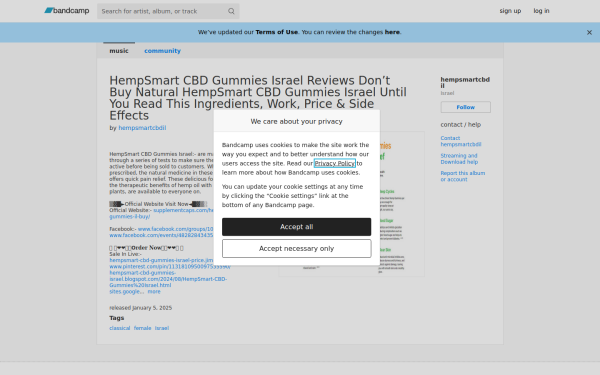600x375 pixels.
Task: Click the hempsmartcbdil name in sidebar
Action: click(x=465, y=83)
